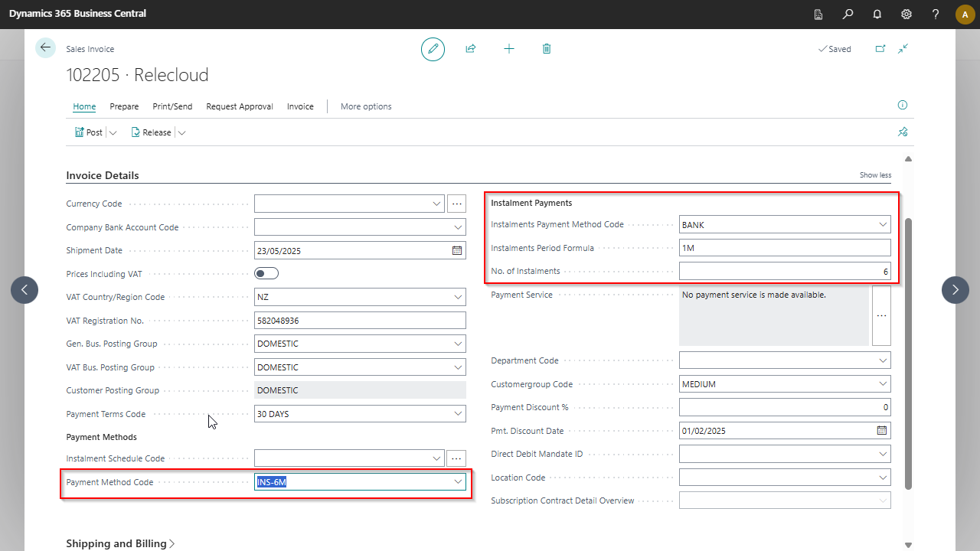Click Instalments Period Formula field

[785, 248]
